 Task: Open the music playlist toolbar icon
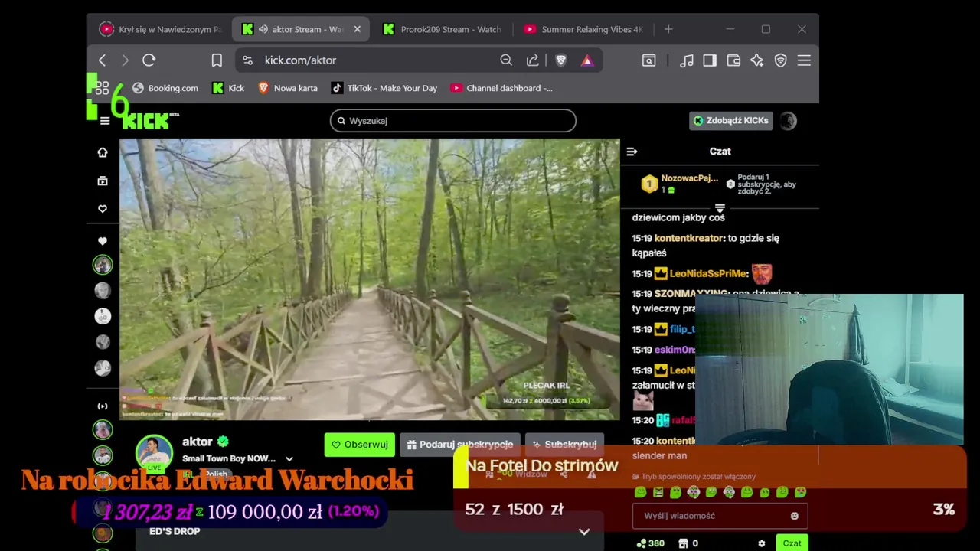pos(687,60)
